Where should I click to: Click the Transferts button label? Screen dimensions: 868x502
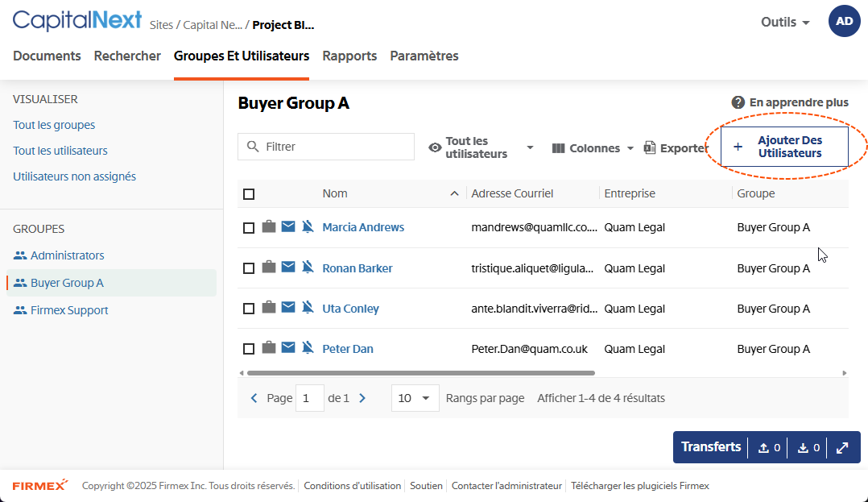point(711,447)
